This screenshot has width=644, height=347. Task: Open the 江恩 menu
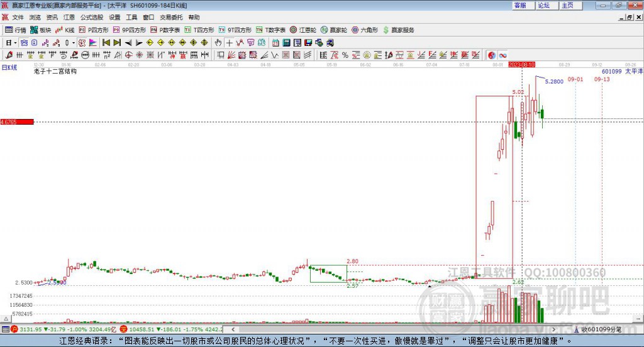point(69,17)
